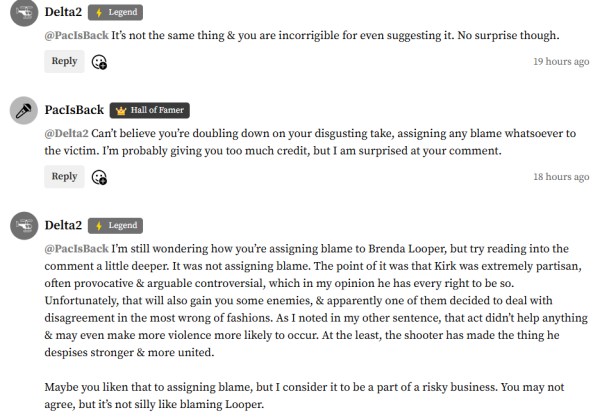Screen dimensions: 600x417
Task: Add emoji reaction to PacIsBack's comment
Action: [99, 177]
